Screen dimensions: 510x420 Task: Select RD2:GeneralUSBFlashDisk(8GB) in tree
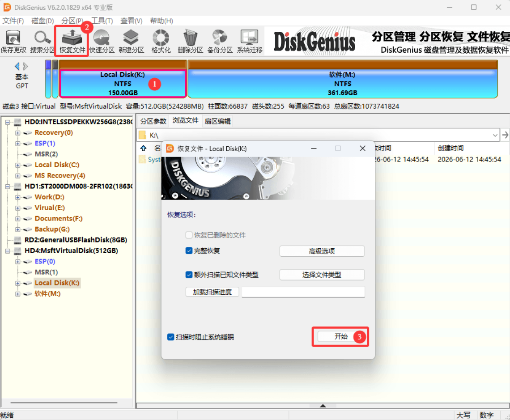click(76, 240)
